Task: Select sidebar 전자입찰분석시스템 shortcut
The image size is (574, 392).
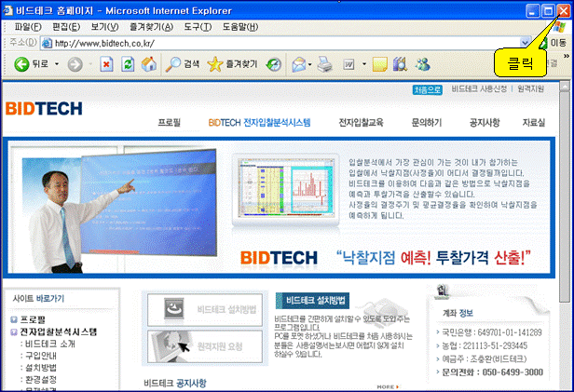Action: point(58,332)
